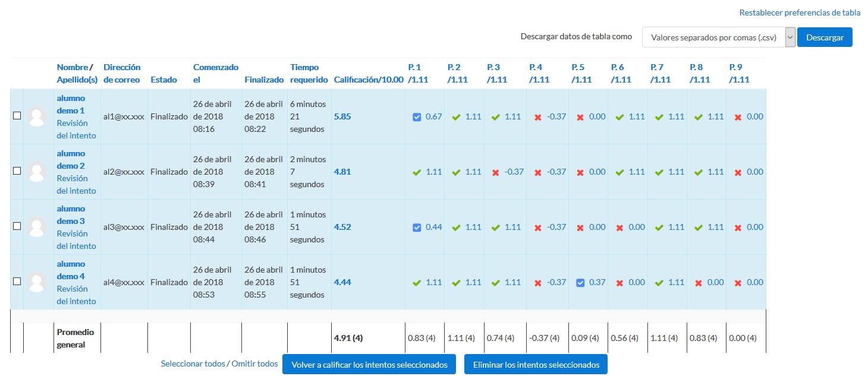Image resolution: width=868 pixels, height=376 pixels.
Task: Click red cross for alumno demo 2 P.5
Action: (580, 172)
